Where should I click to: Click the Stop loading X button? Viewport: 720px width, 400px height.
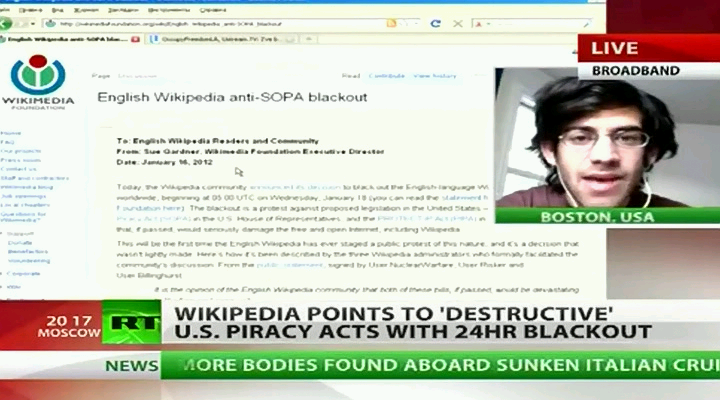pyautogui.click(x=458, y=23)
